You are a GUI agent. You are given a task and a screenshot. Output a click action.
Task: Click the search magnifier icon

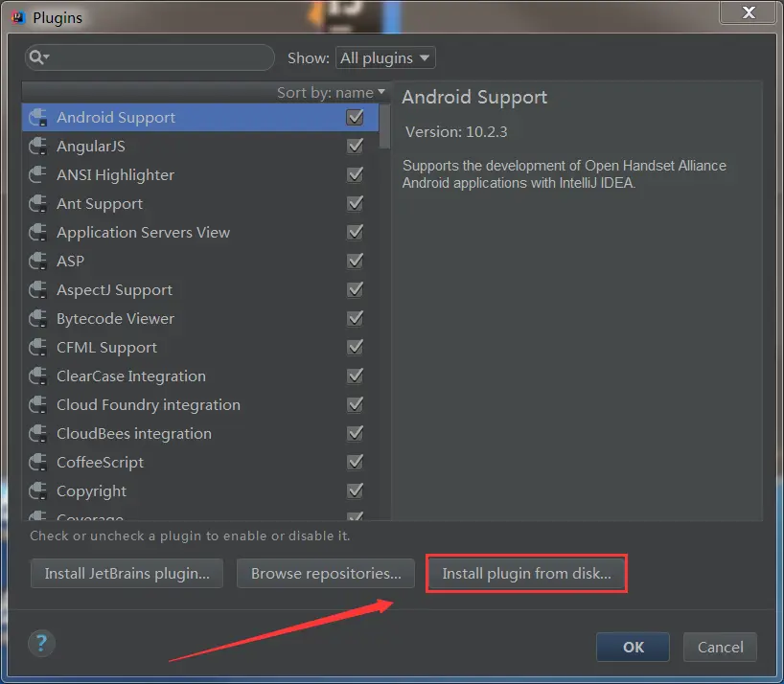pos(38,57)
